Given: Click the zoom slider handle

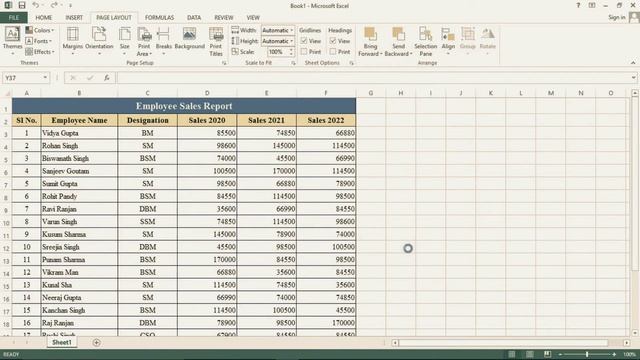Looking at the screenshot, I should click(587, 354).
